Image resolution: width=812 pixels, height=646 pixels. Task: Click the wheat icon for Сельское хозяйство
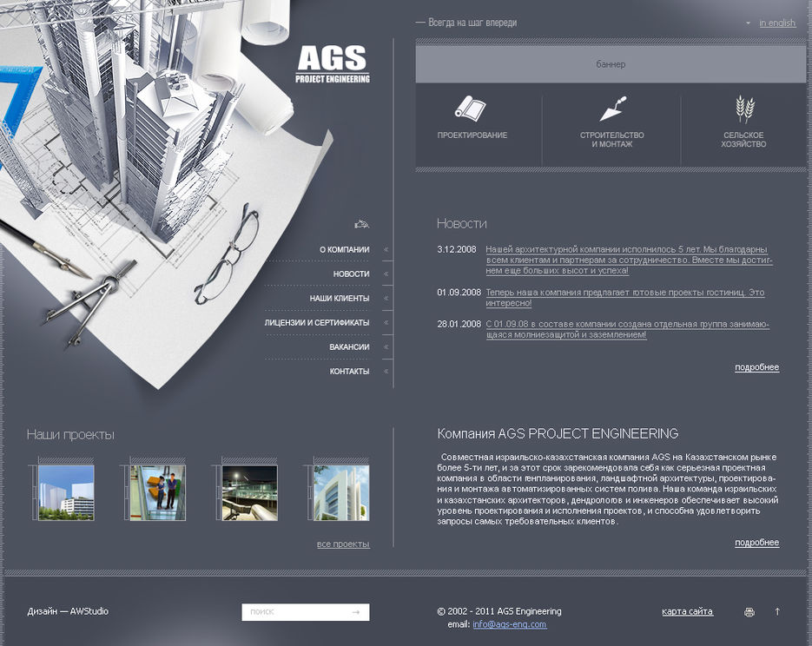point(744,109)
